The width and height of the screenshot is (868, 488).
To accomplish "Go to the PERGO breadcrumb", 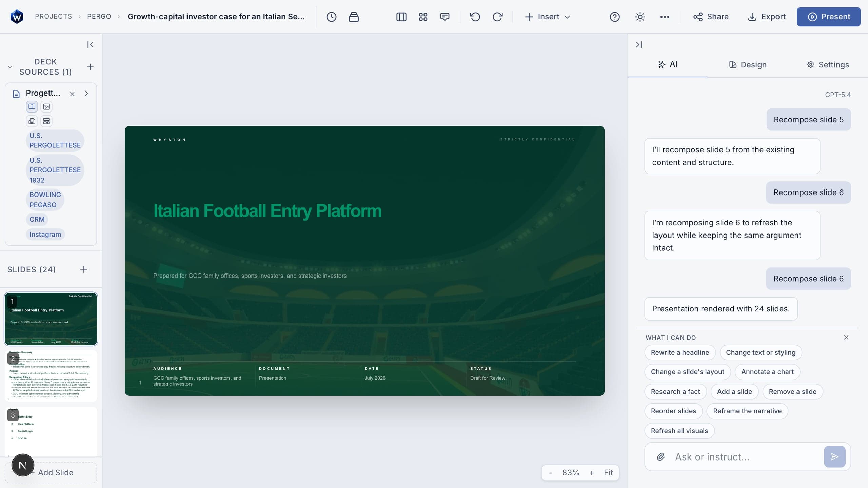I will tap(99, 16).
